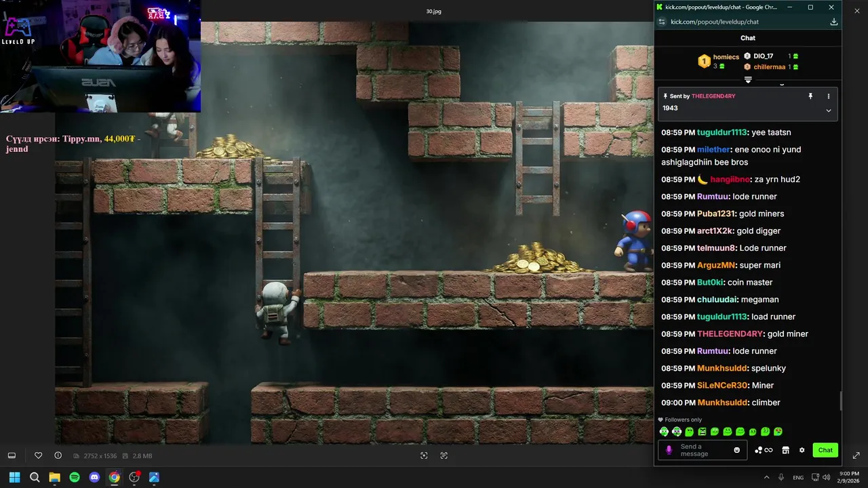Switch to Photos app in taskbar
This screenshot has width=868, height=488.
(x=155, y=477)
